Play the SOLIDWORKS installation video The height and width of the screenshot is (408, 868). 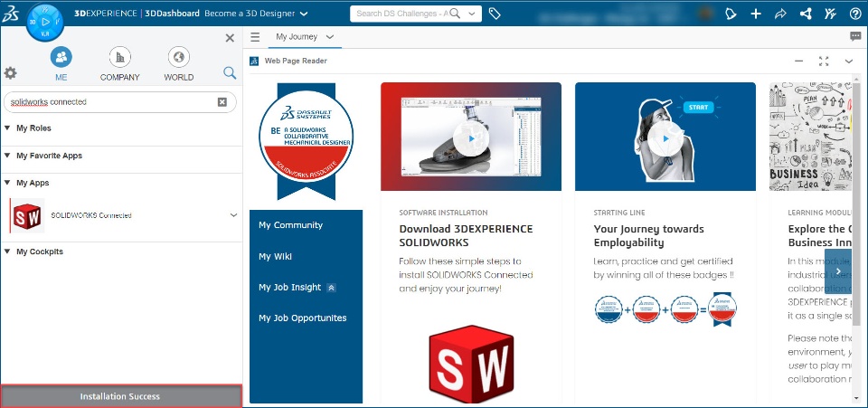click(471, 139)
